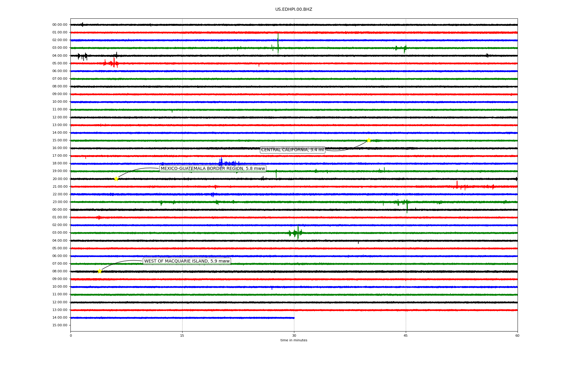Click the red signal burst on 05:00:00 trace
Viewport: 588px width, 368px height.
[x=114, y=63]
